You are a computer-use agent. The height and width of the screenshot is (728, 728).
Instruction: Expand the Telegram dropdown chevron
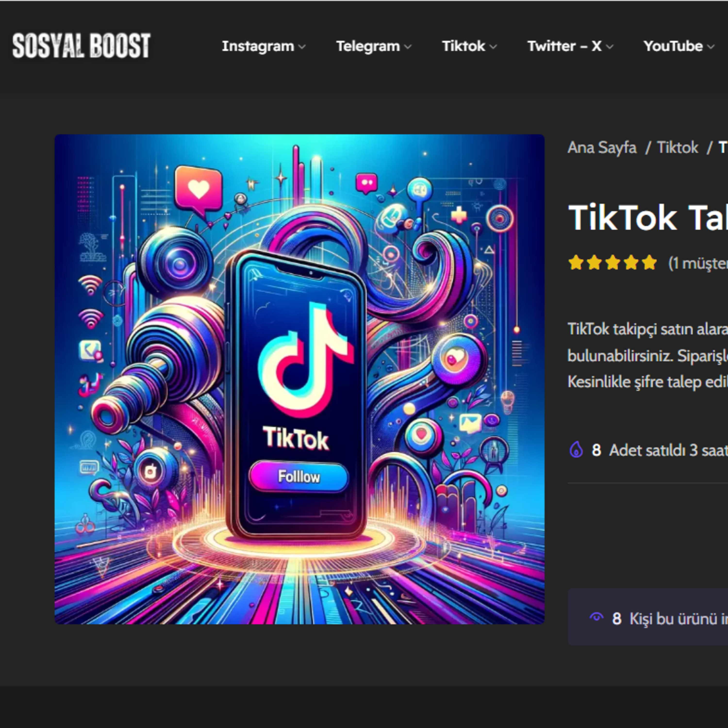pyautogui.click(x=408, y=47)
